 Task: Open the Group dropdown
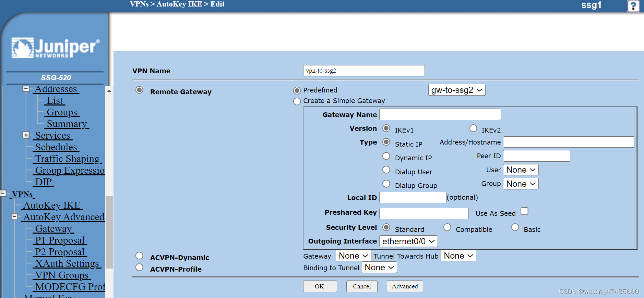521,184
